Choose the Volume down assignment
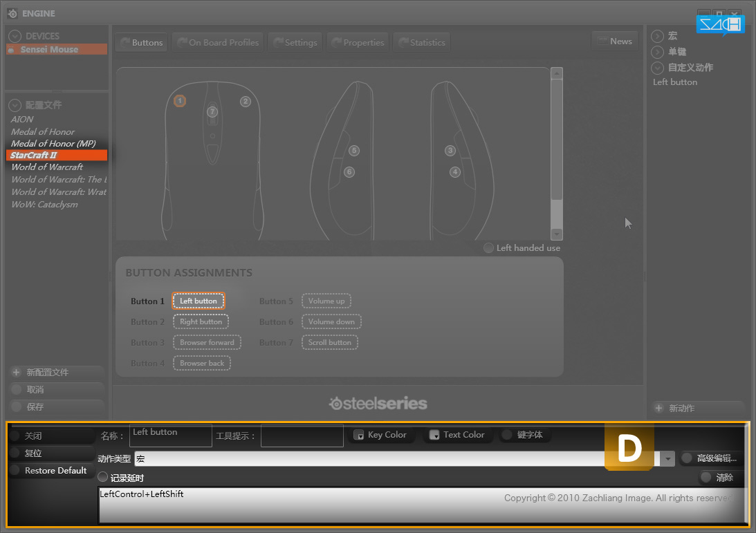Image resolution: width=756 pixels, height=533 pixels. pyautogui.click(x=331, y=321)
